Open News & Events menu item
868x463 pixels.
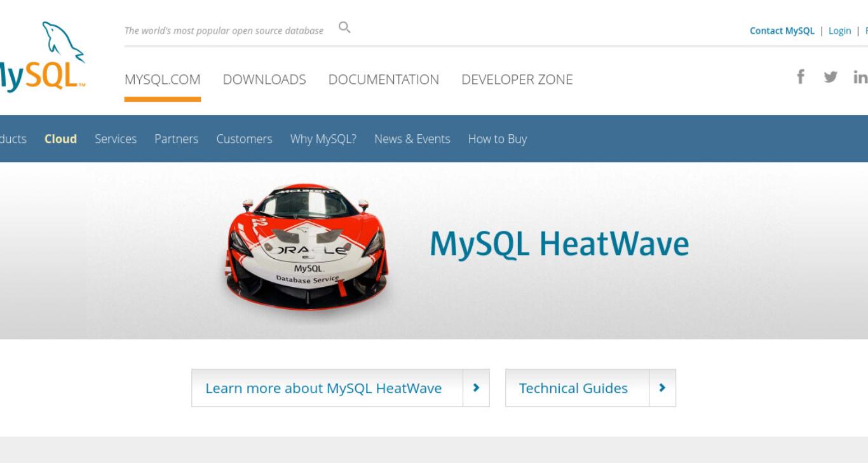click(412, 139)
